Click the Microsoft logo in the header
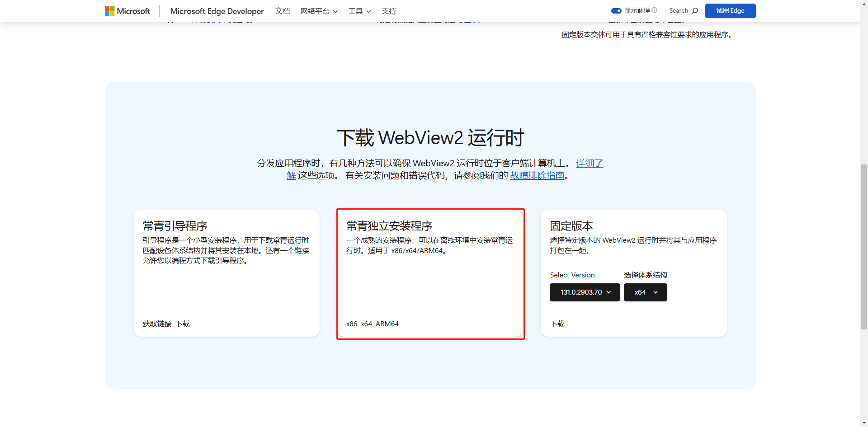The image size is (868, 427). coord(127,11)
